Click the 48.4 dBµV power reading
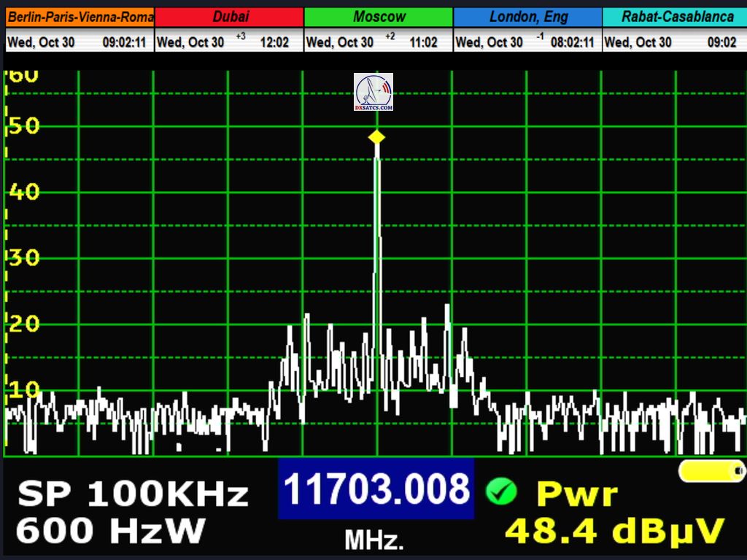The height and width of the screenshot is (560, 747). point(614,531)
